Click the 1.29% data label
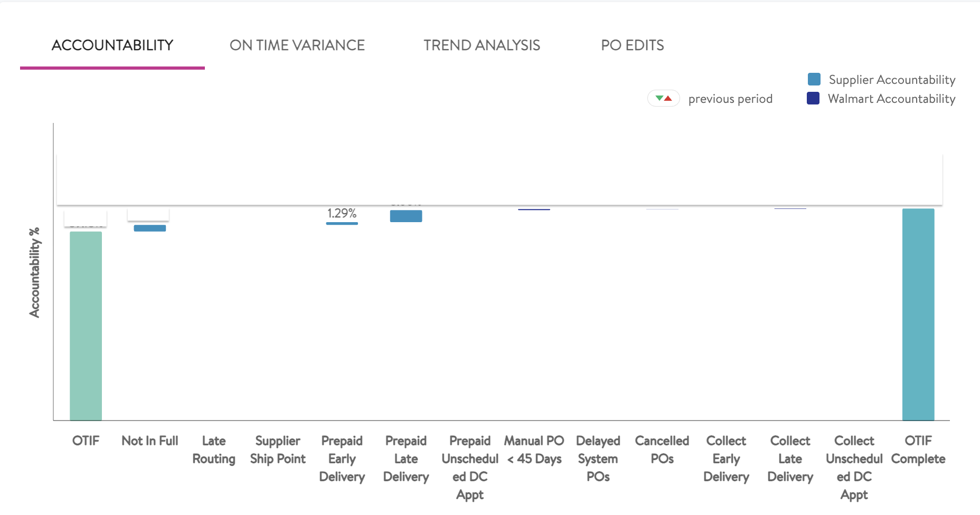 click(x=342, y=213)
